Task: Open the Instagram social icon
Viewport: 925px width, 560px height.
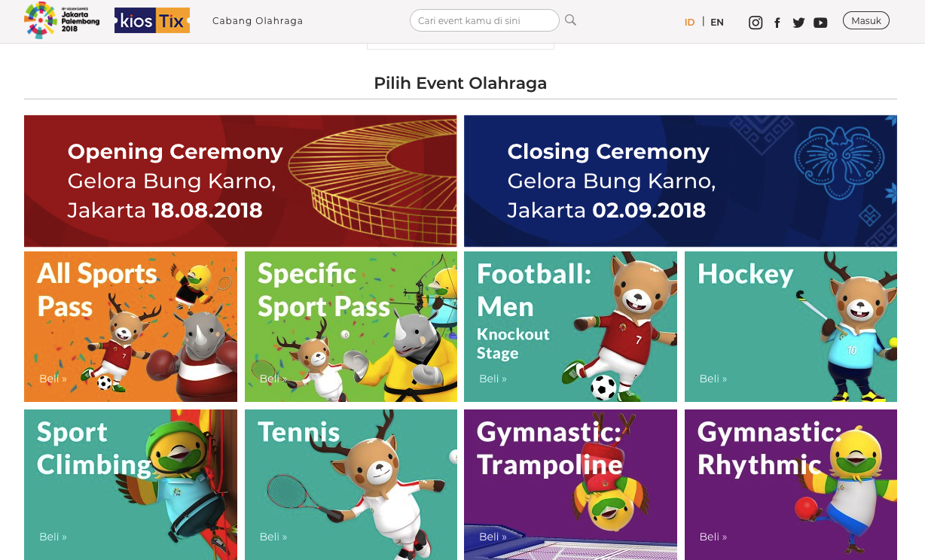Action: pyautogui.click(x=756, y=23)
